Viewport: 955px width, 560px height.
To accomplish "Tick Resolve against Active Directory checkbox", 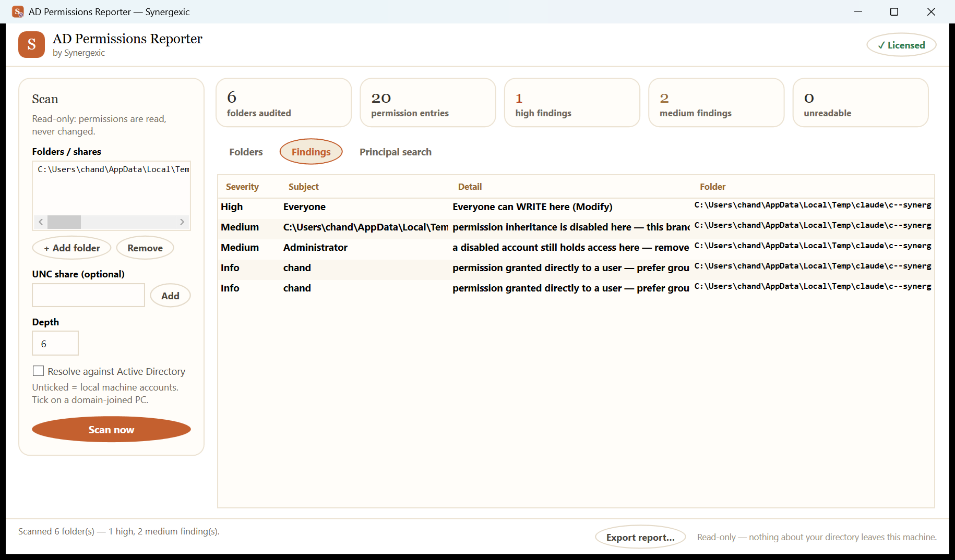I will click(x=38, y=371).
